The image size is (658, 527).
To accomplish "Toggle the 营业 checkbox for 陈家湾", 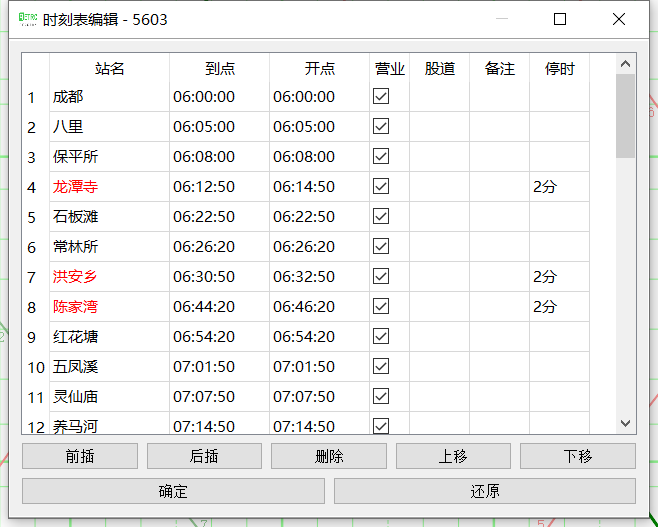I will (381, 306).
